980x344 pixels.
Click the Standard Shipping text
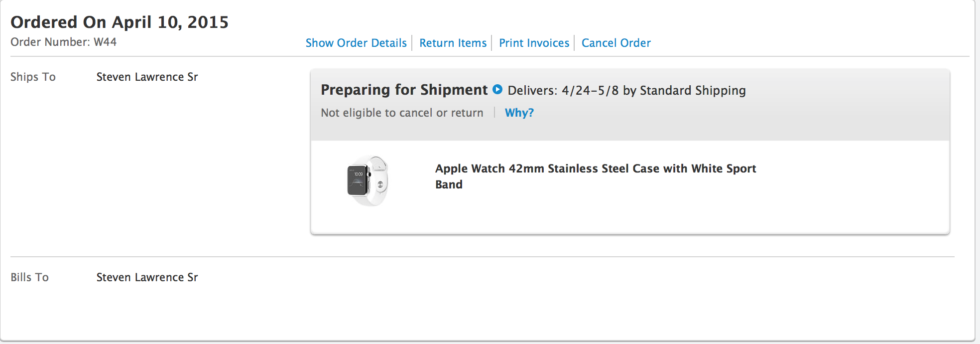click(x=692, y=91)
